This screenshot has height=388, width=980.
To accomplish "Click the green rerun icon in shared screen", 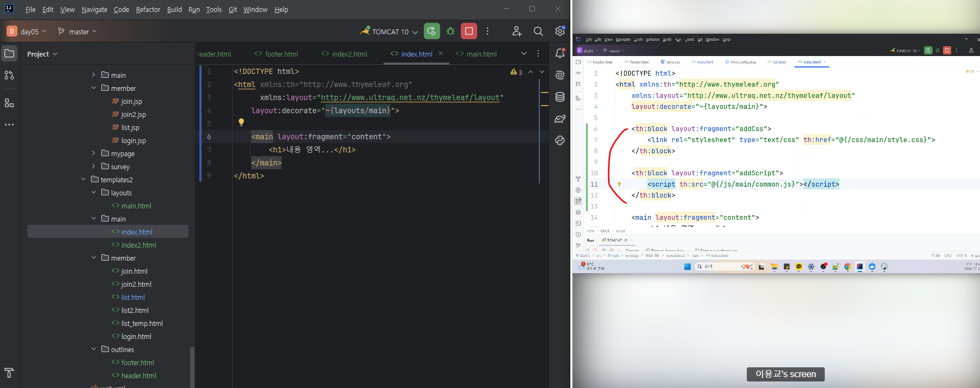I will coord(928,50).
